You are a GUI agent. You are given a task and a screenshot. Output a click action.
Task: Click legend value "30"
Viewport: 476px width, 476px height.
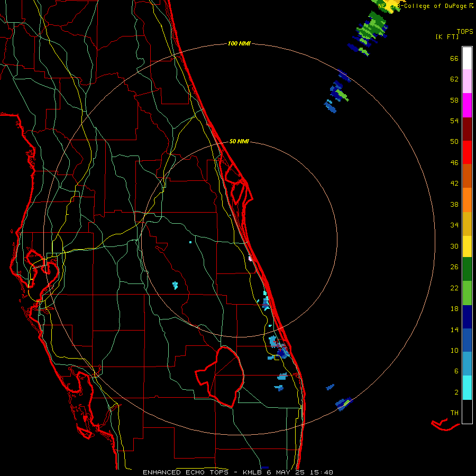tap(454, 246)
